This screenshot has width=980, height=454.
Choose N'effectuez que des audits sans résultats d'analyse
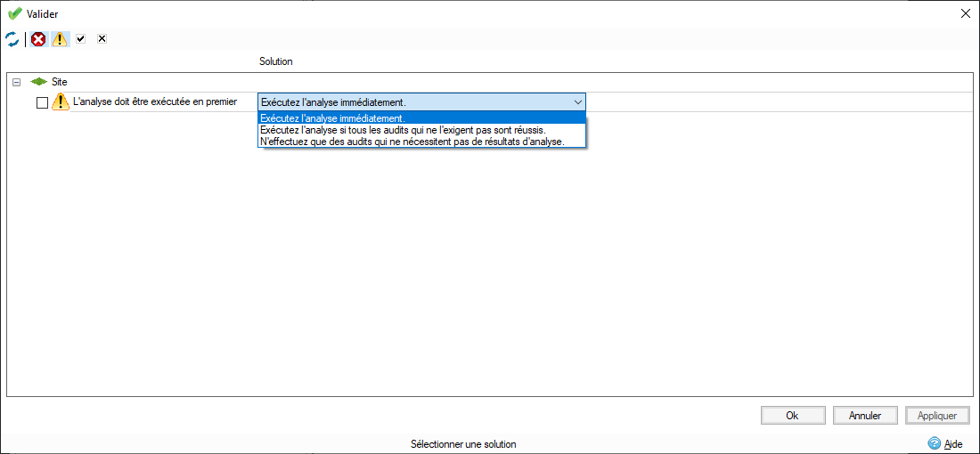[x=422, y=142]
